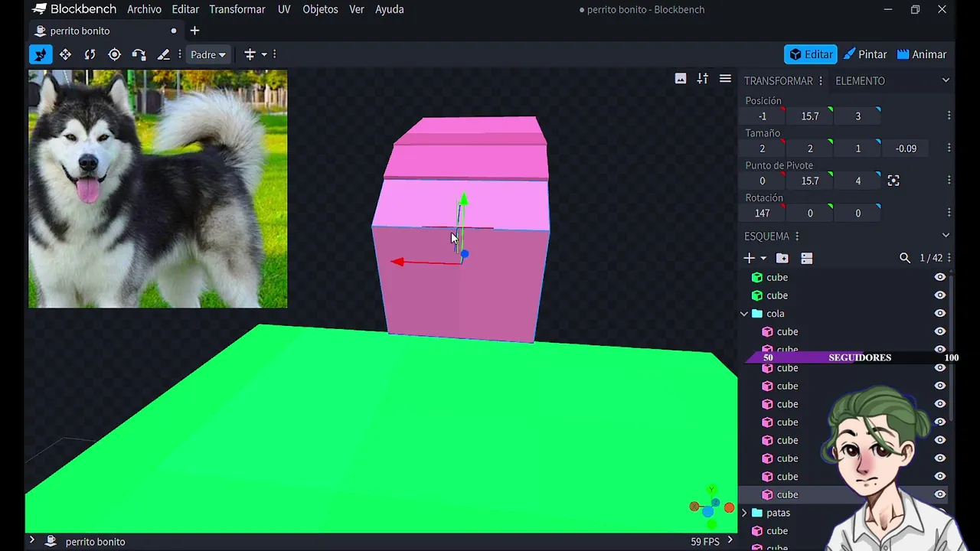
Task: Toggle the outliner options list icon
Action: 806,258
